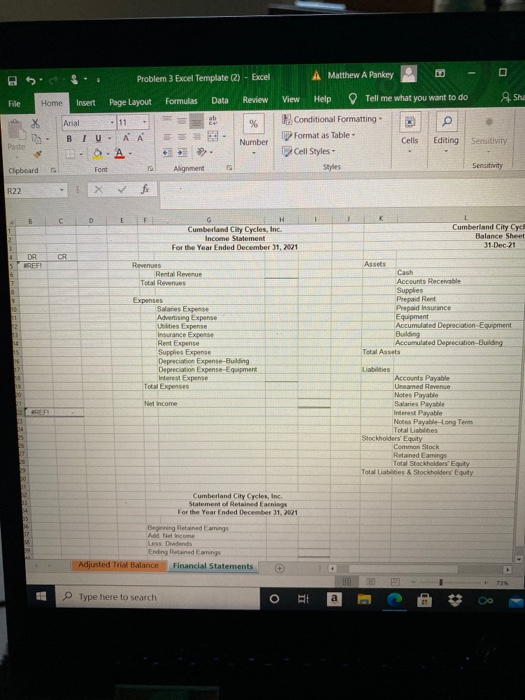Click the zoom in plus button

coord(485,583)
